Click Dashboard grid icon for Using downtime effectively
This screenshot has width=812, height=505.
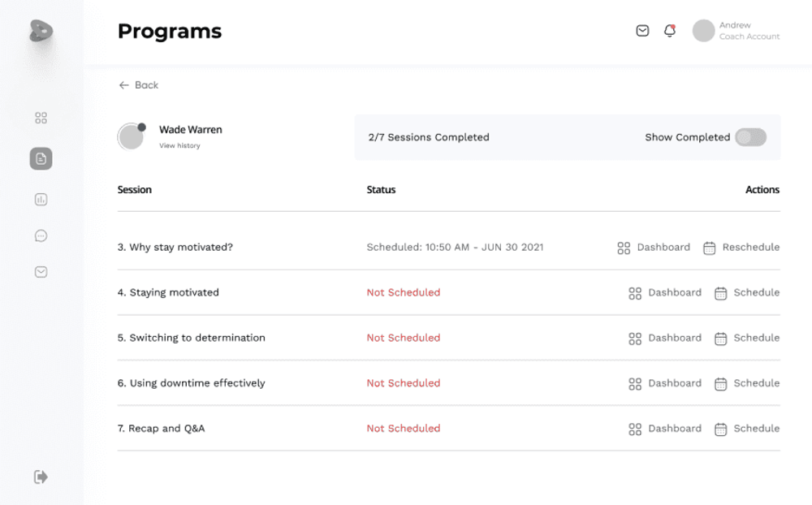[635, 384]
